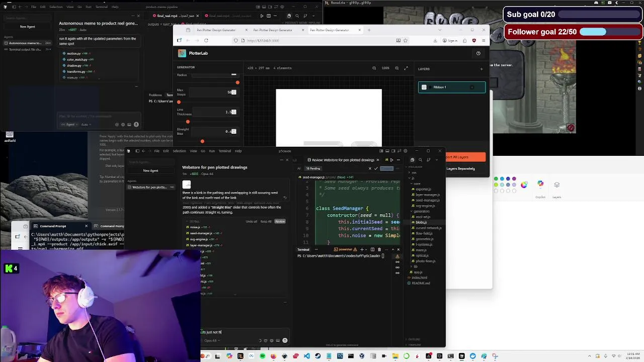
Task: Open Firefox downloads icon
Action: [435, 40]
